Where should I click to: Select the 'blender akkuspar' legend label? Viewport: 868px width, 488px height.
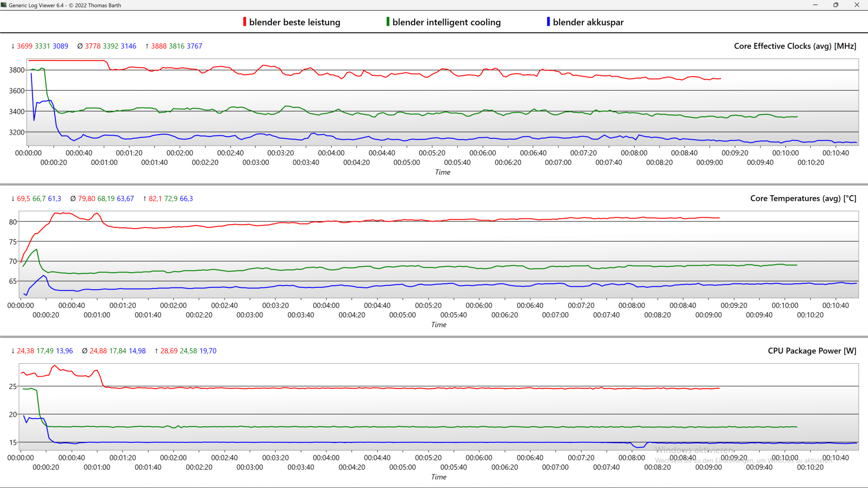pyautogui.click(x=588, y=22)
